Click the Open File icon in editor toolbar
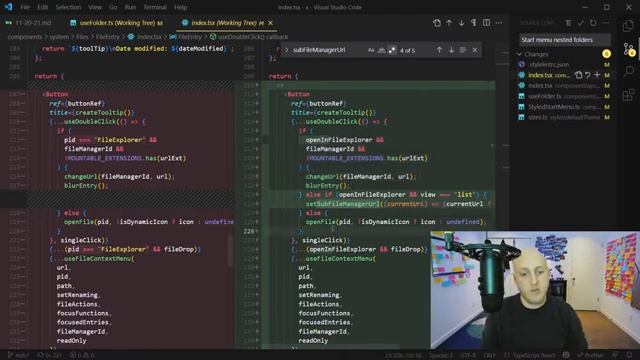The height and width of the screenshot is (360, 640). click(437, 23)
